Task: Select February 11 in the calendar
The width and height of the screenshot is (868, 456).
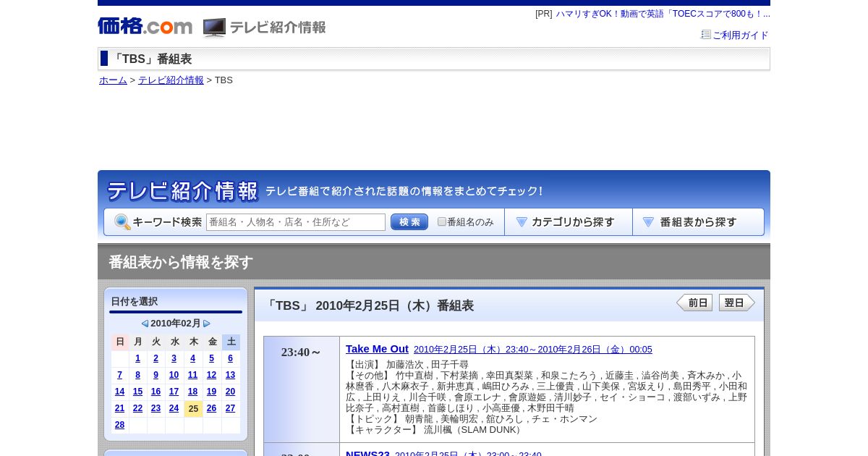Action: [x=192, y=375]
